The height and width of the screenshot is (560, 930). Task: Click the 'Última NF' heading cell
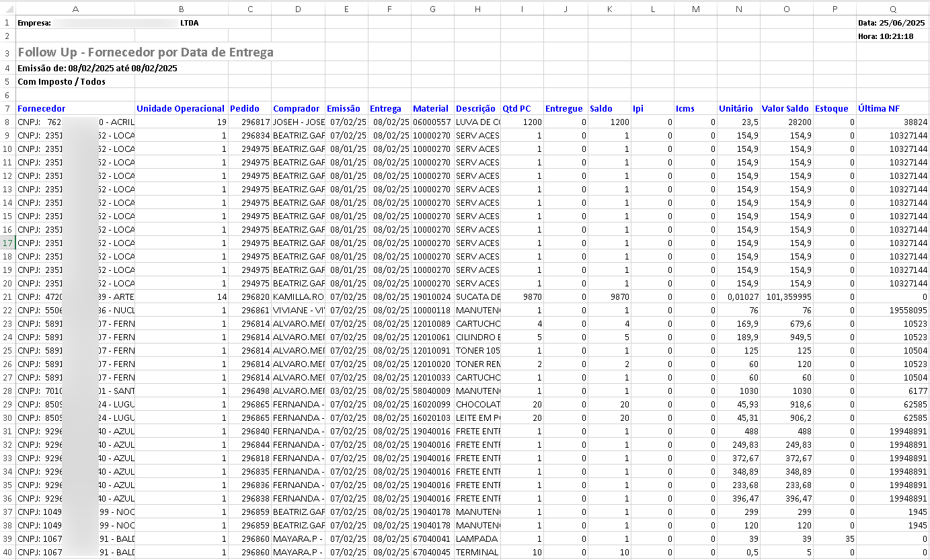pyautogui.click(x=892, y=108)
